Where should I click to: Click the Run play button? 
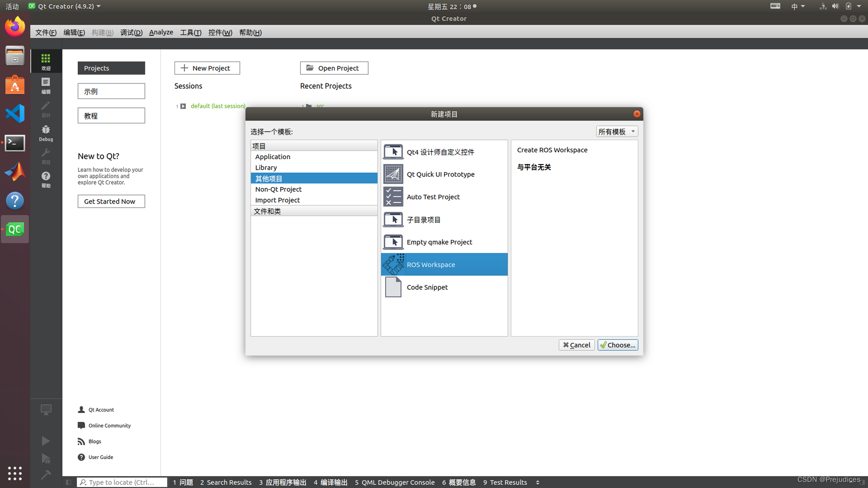click(x=46, y=441)
